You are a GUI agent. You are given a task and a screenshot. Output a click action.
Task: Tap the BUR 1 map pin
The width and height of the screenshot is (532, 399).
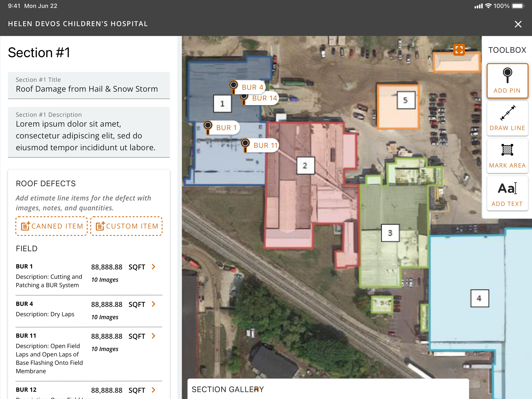(x=208, y=127)
